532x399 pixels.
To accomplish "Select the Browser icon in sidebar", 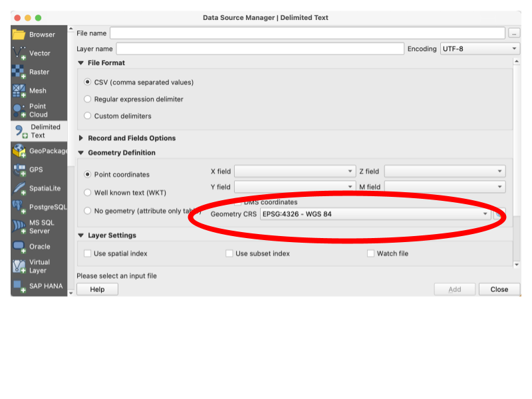I will [x=19, y=35].
